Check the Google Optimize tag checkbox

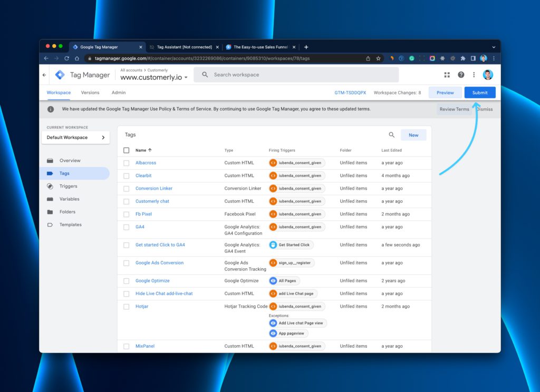pos(127,281)
